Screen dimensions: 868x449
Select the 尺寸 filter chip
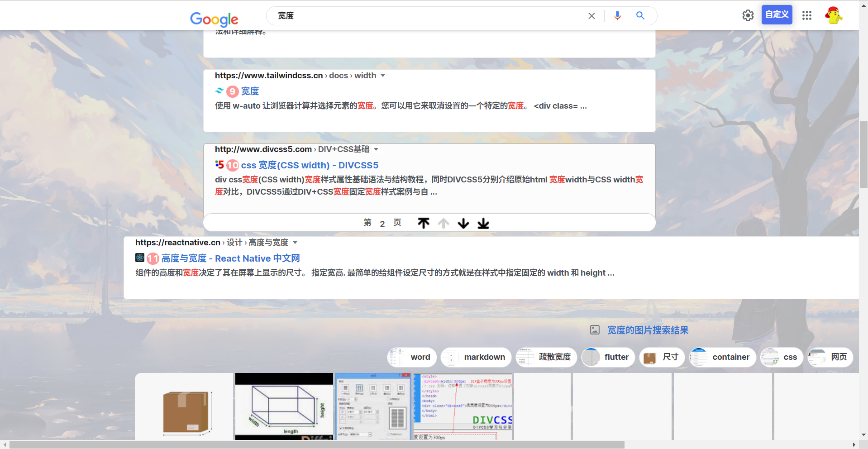click(x=662, y=357)
